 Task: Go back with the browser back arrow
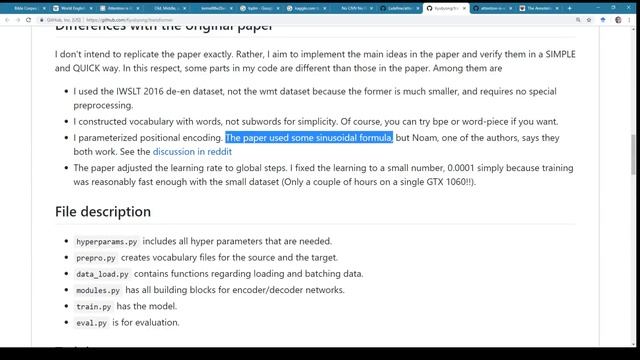coord(7,20)
